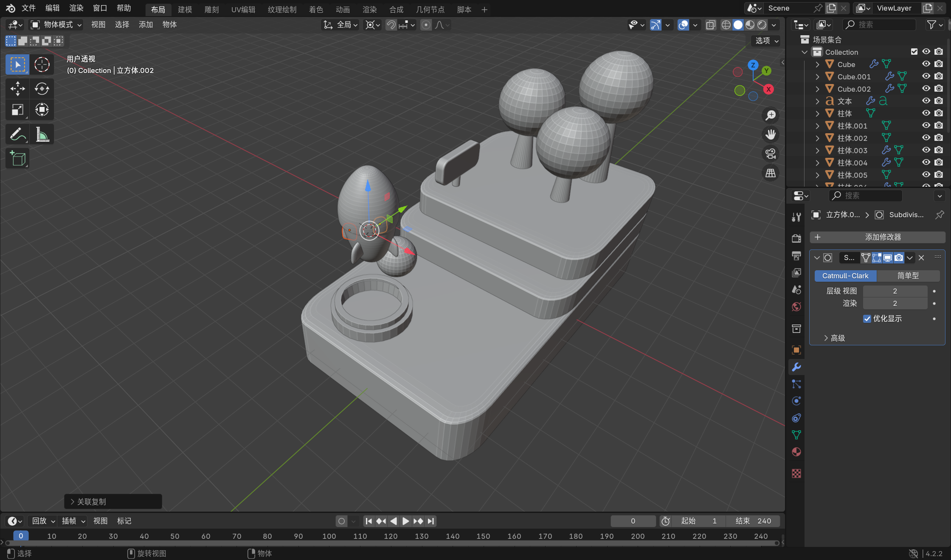This screenshot has height=560, width=951.
Task: Hide Cube.001 with its eye icon
Action: click(x=926, y=76)
